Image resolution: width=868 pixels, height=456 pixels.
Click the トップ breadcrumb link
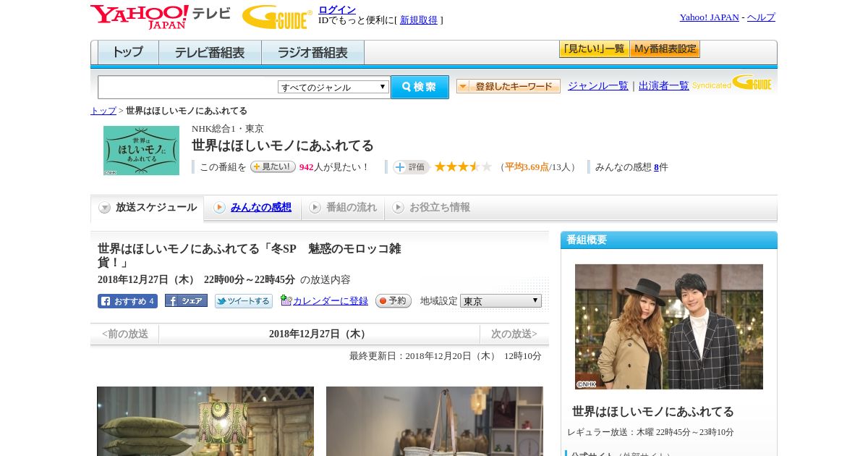pos(103,111)
